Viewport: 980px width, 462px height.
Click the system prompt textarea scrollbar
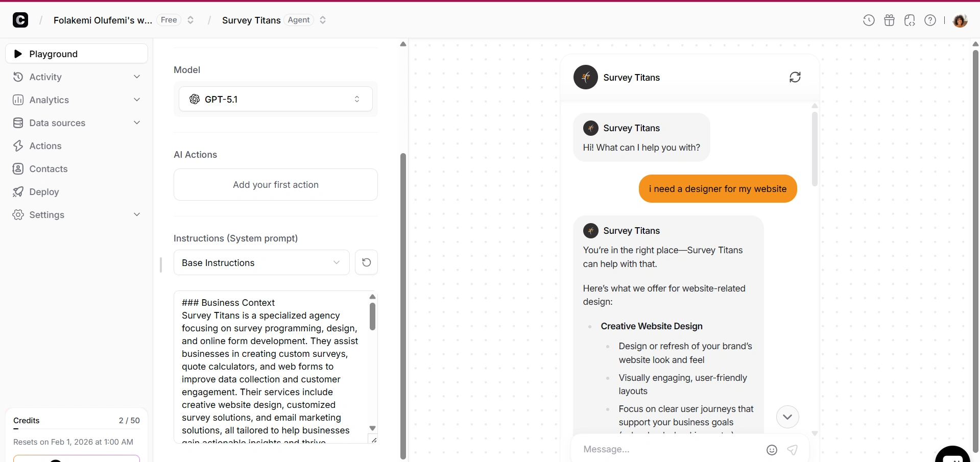point(372,317)
